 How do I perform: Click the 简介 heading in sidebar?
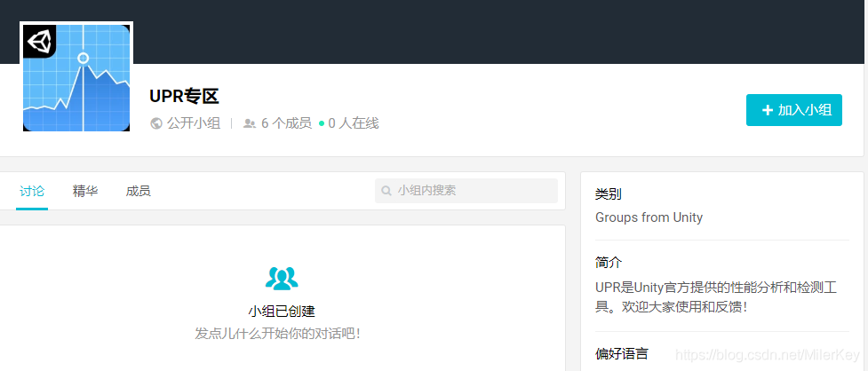coord(608,262)
